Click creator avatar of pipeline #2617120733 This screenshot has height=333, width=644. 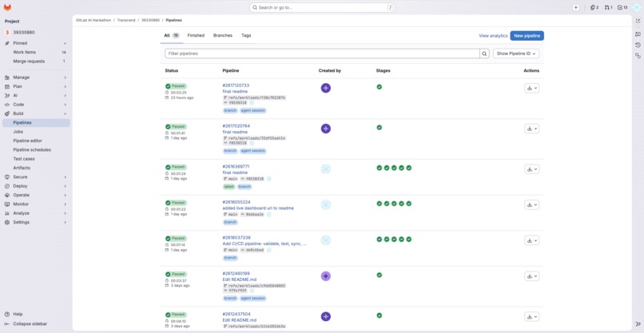click(326, 88)
